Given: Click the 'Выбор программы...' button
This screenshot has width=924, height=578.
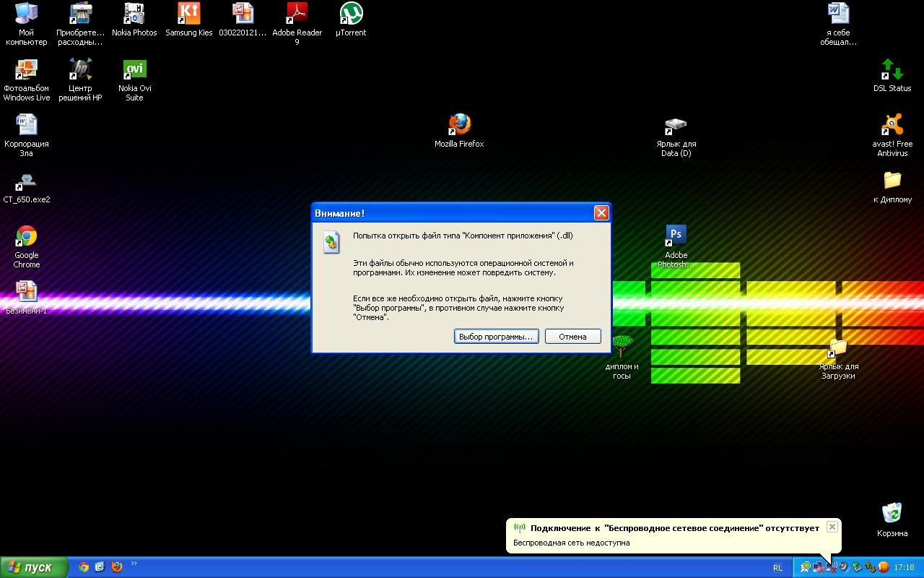Looking at the screenshot, I should (x=496, y=337).
